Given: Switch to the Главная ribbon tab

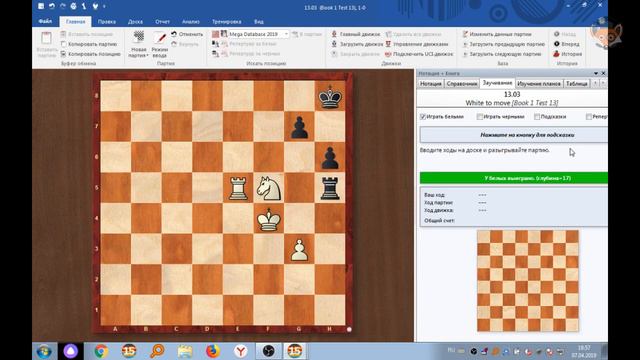Looking at the screenshot, I should coord(76,22).
